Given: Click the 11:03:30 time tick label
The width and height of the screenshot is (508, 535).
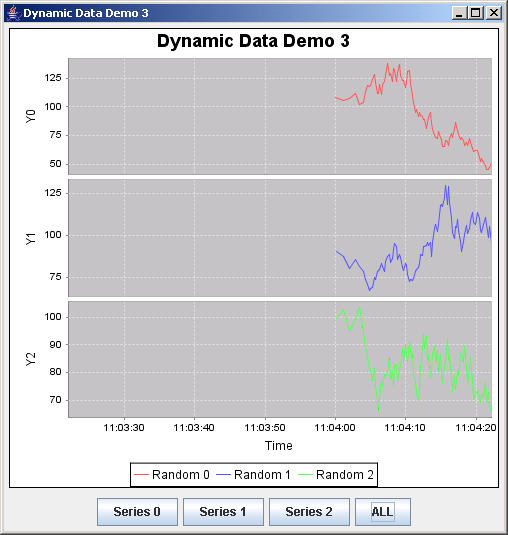Looking at the screenshot, I should click(x=124, y=428).
